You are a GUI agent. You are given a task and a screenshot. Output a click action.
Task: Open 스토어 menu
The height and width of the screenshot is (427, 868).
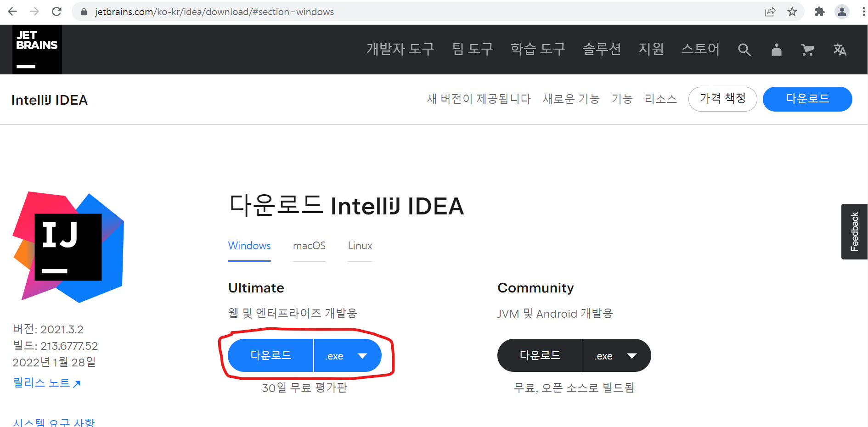700,49
